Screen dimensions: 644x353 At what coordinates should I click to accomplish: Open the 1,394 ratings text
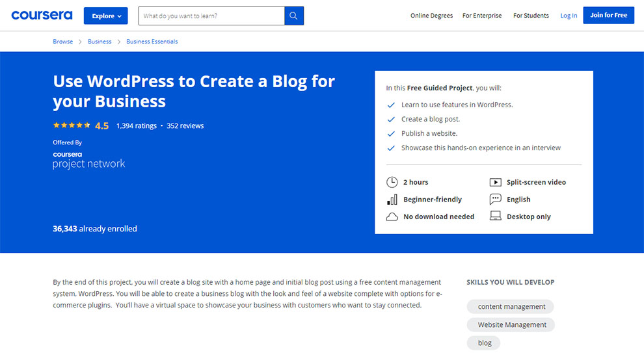[x=137, y=125]
